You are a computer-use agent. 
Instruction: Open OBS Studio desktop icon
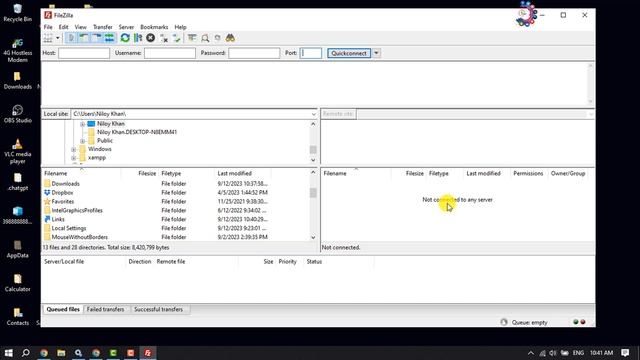point(17,114)
